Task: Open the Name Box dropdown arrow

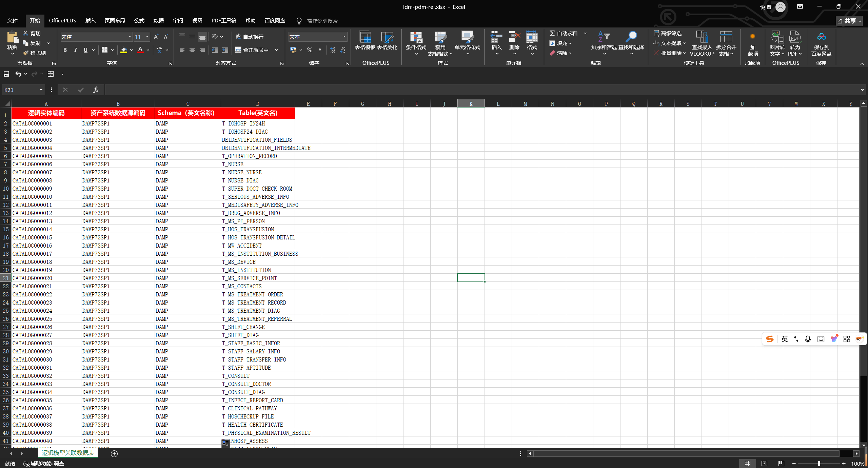Action: tap(41, 90)
